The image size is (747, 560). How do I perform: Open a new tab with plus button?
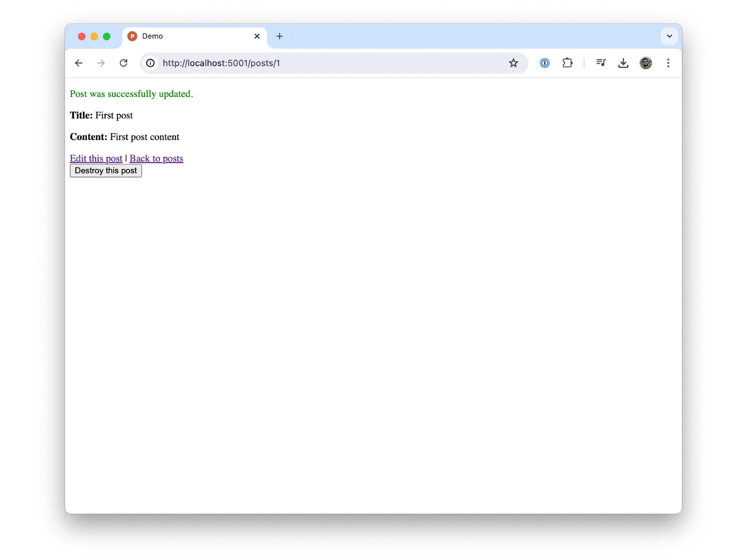click(279, 36)
